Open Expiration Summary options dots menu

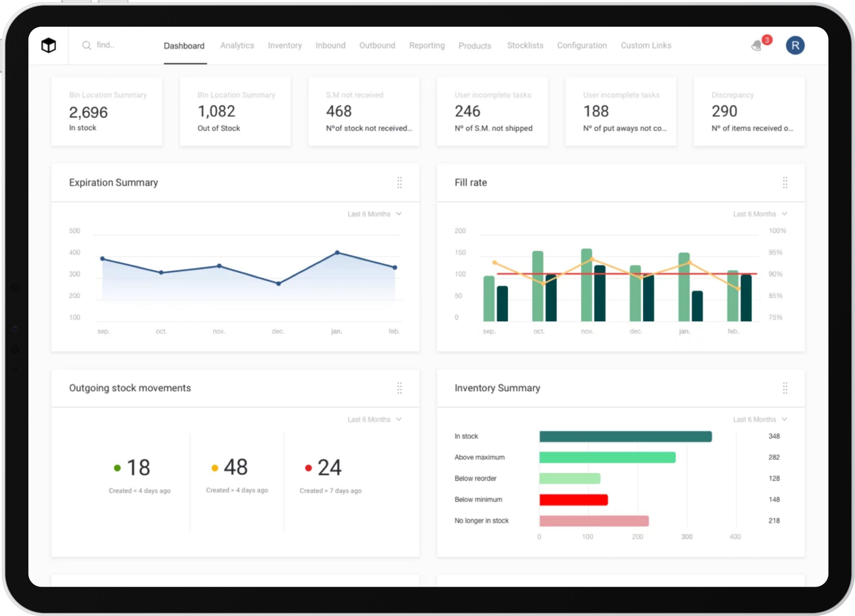click(399, 182)
